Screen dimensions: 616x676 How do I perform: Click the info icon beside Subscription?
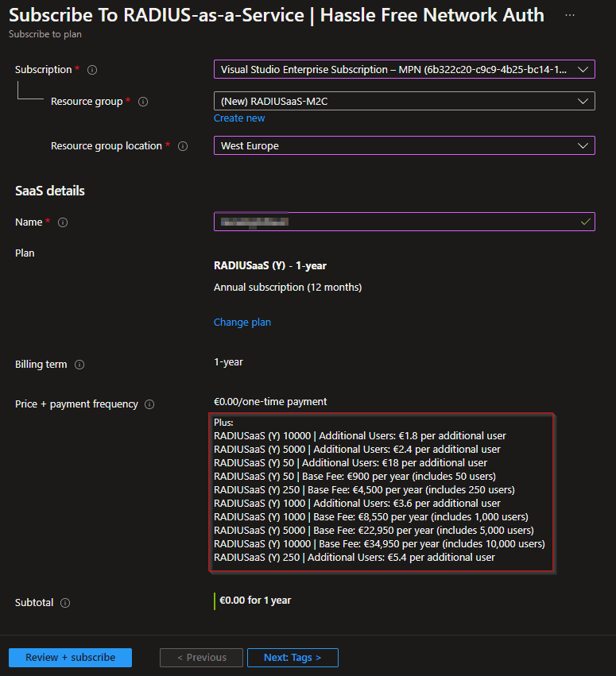point(92,70)
